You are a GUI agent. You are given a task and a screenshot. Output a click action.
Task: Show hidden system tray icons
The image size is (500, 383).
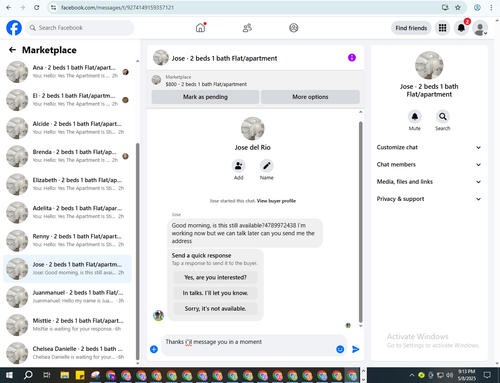(412, 375)
